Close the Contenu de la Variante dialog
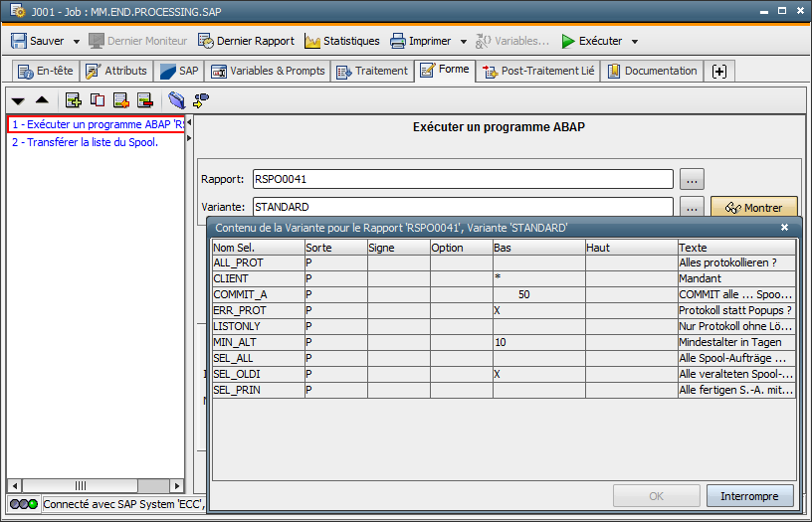The height and width of the screenshot is (522, 812). (x=784, y=228)
